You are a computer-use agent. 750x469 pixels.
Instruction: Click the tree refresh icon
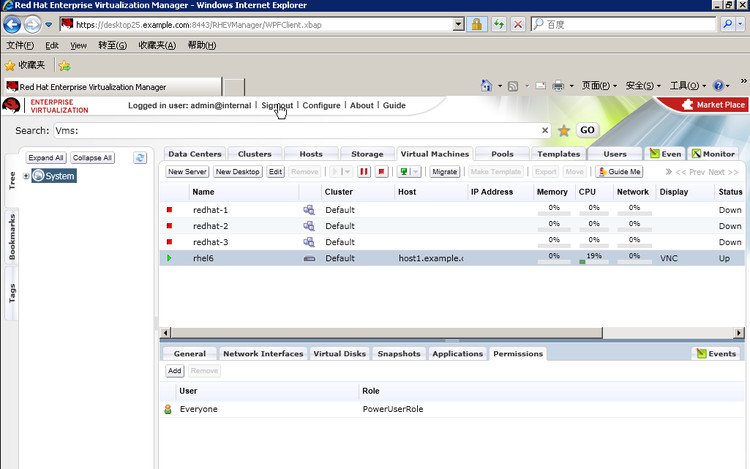point(140,158)
